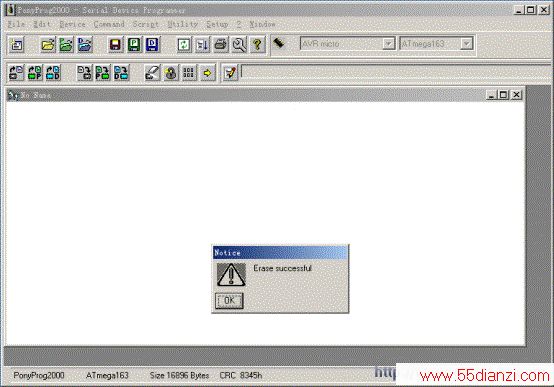Image resolution: width=554 pixels, height=387 pixels.
Task: Open program file with green folder icon
Action: click(66, 45)
